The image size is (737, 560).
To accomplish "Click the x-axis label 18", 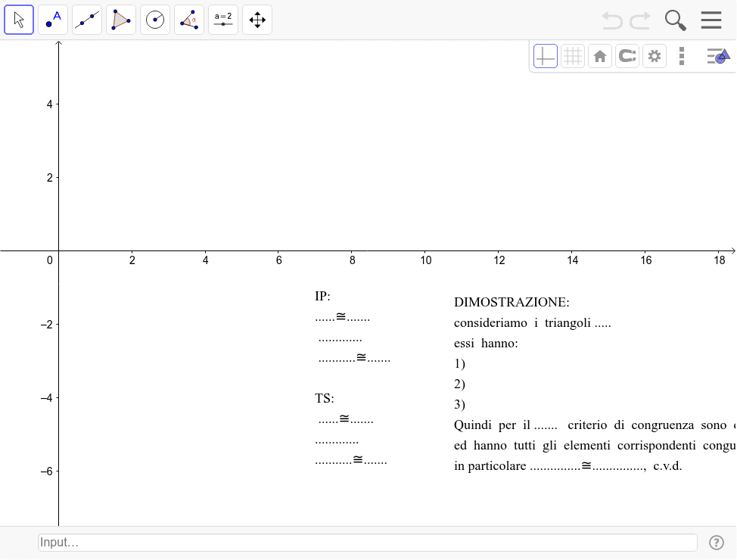I will click(719, 260).
